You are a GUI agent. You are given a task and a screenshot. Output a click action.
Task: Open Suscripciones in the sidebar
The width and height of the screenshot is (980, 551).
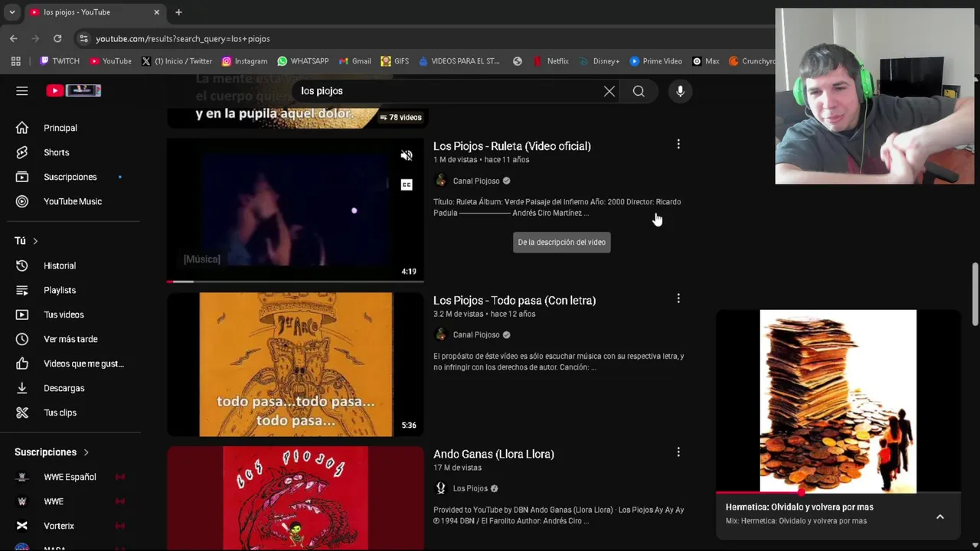point(70,177)
